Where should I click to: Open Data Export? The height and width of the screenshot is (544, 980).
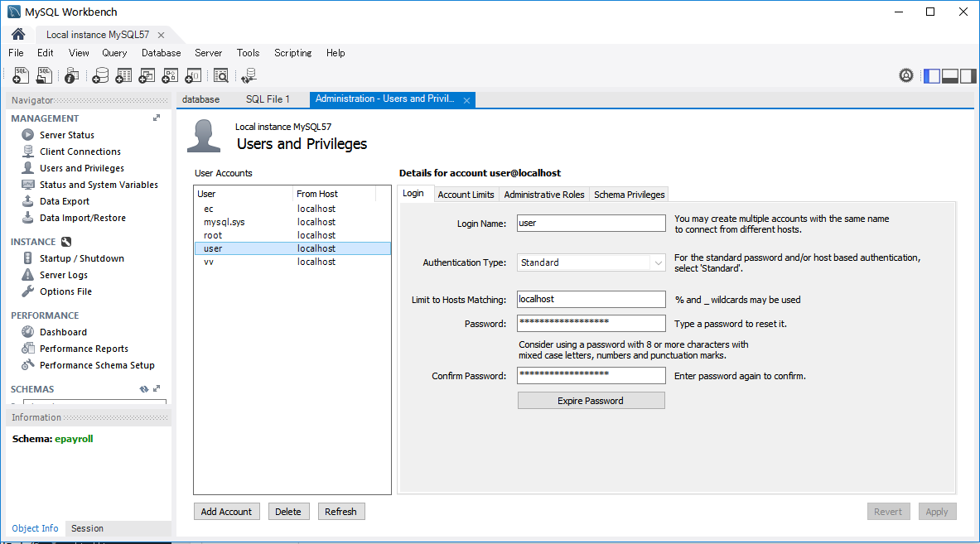point(65,201)
